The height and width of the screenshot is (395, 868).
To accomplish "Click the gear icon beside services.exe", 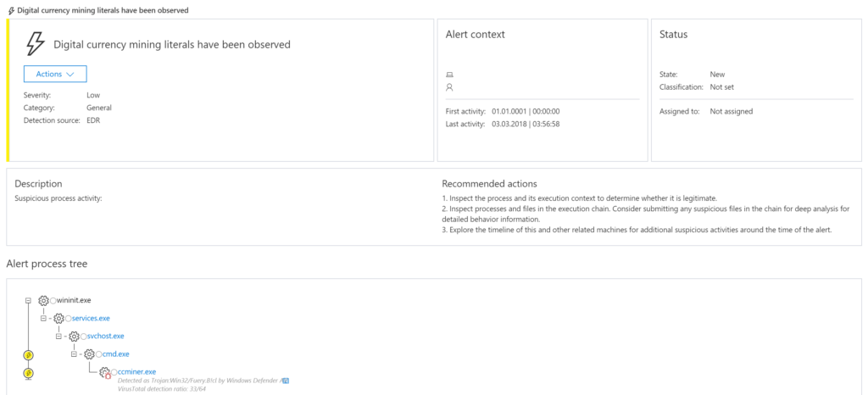I will coord(58,318).
